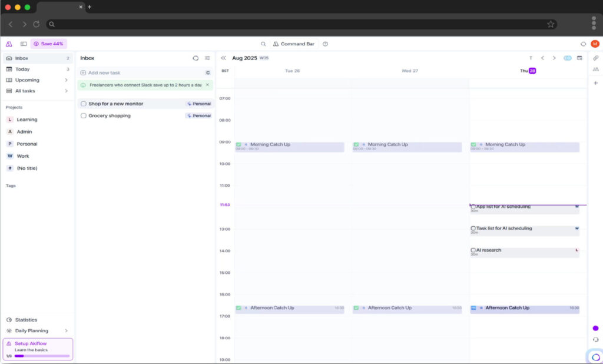Go back in browser
603x364 pixels.
11,24
